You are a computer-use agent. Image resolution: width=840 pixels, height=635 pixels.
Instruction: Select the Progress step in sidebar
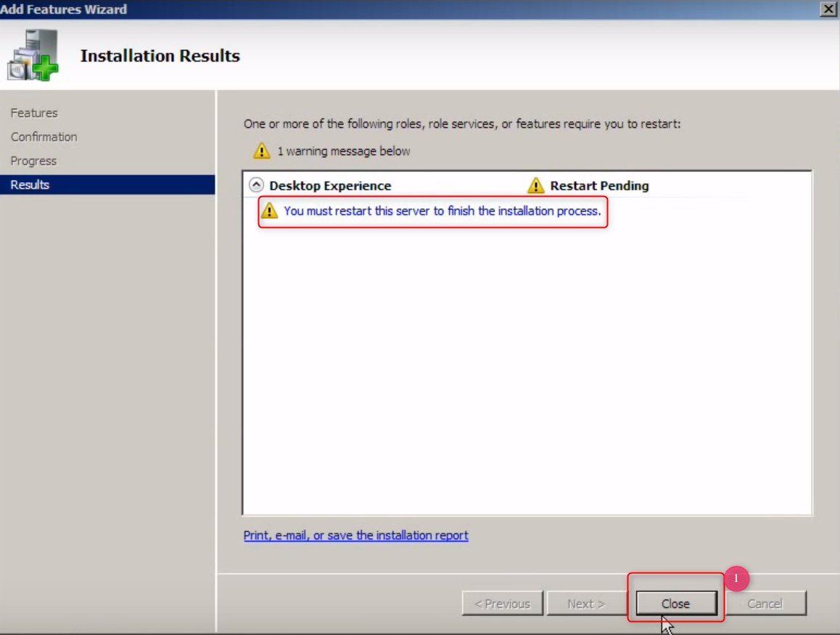tap(33, 161)
